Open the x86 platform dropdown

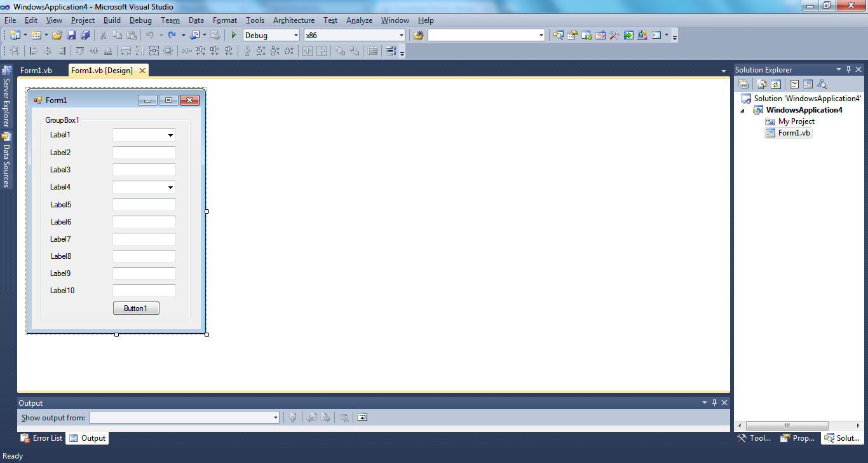coord(401,35)
